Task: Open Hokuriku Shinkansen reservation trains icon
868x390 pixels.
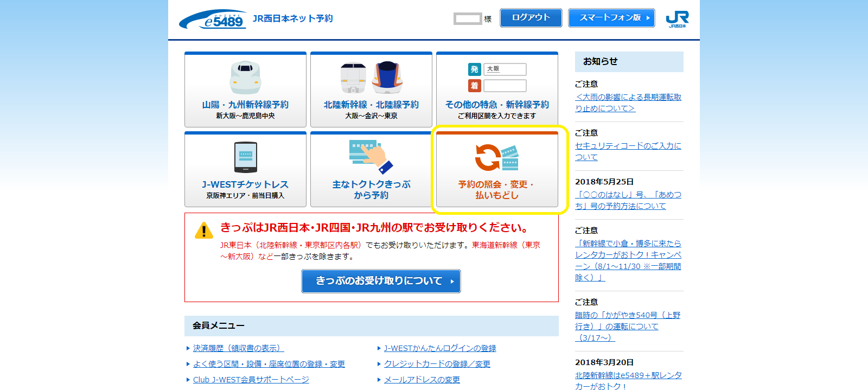Action: click(371, 77)
